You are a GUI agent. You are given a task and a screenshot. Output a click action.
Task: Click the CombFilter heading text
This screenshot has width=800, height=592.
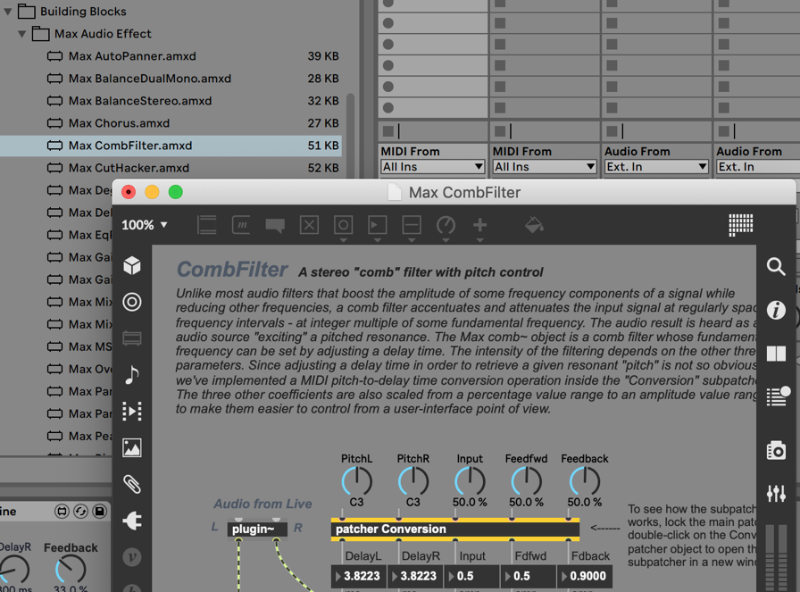click(x=232, y=269)
